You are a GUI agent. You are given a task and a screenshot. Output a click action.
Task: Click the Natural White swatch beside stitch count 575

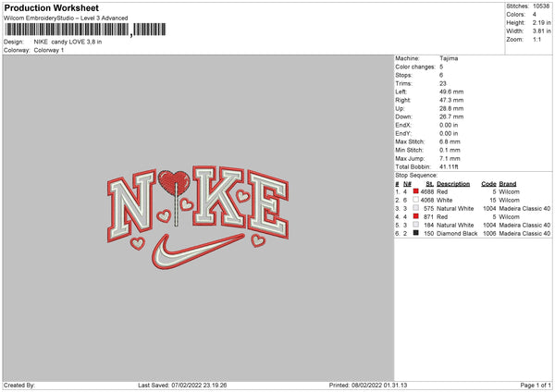coord(415,208)
